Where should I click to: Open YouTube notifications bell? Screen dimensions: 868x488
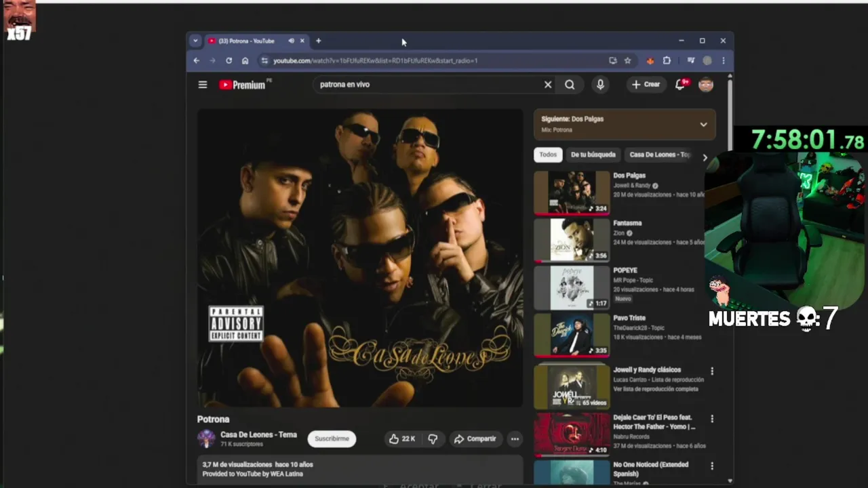coord(681,85)
